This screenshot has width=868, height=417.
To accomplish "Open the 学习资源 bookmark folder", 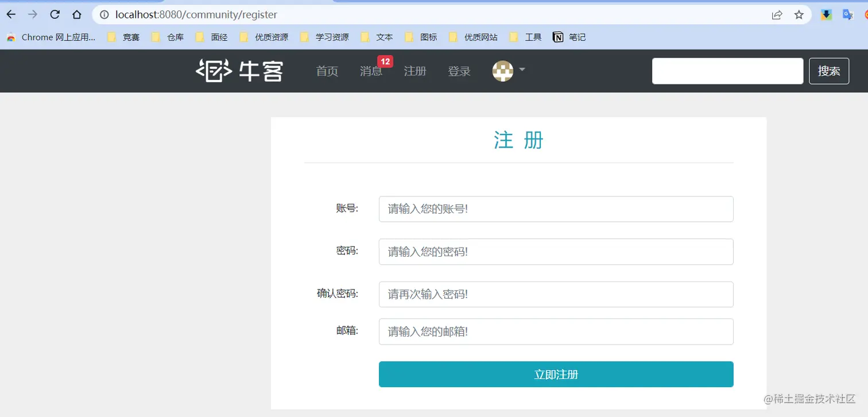I will point(324,37).
